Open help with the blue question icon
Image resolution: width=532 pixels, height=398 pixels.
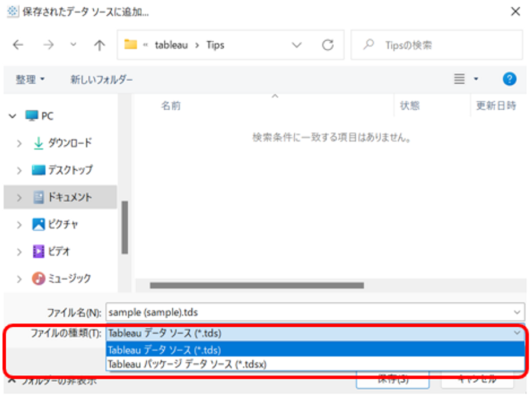(509, 79)
